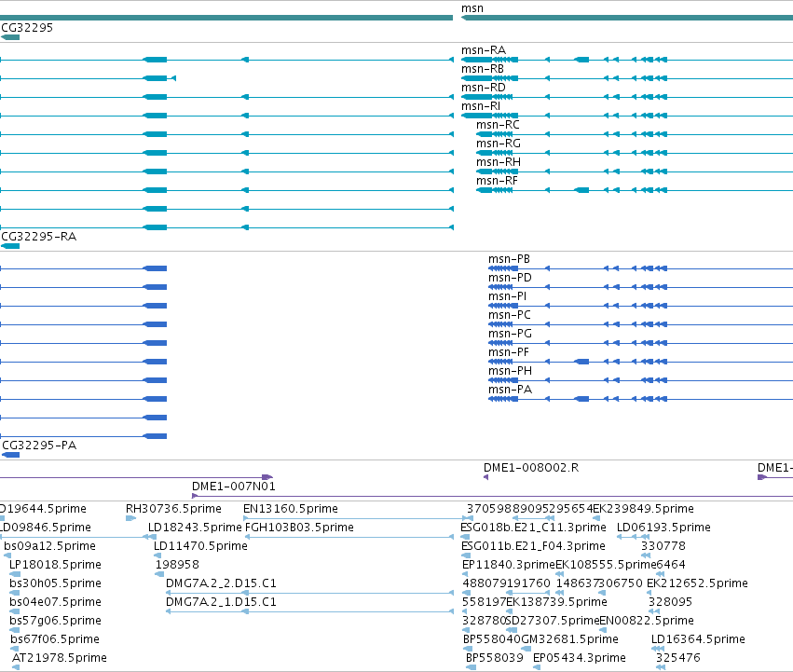The image size is (793, 672).
Task: Click the msn-PC protein label
Action: tap(510, 315)
